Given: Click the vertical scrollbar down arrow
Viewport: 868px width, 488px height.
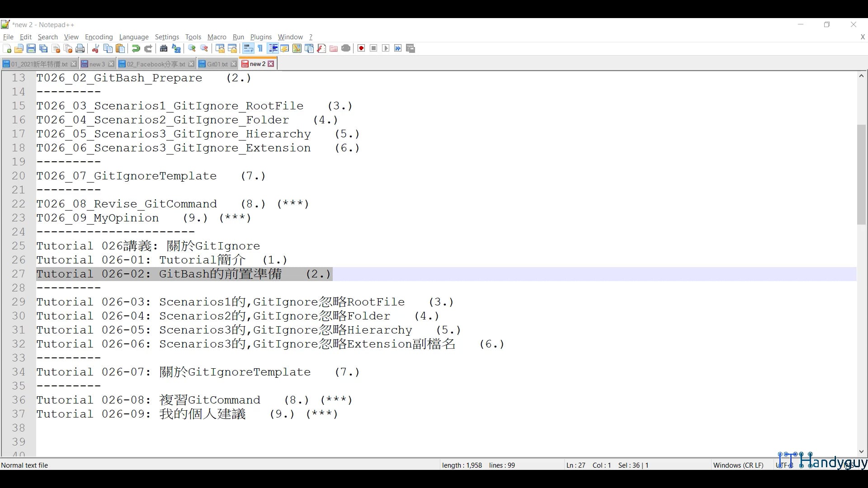Looking at the screenshot, I should pyautogui.click(x=861, y=451).
